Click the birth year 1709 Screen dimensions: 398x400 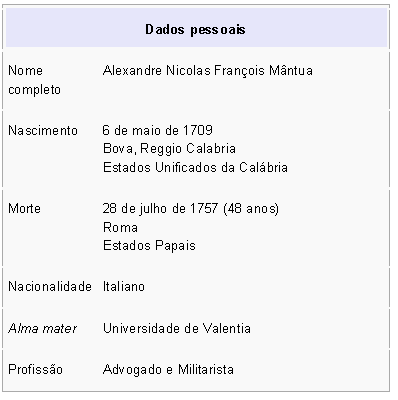point(198,130)
